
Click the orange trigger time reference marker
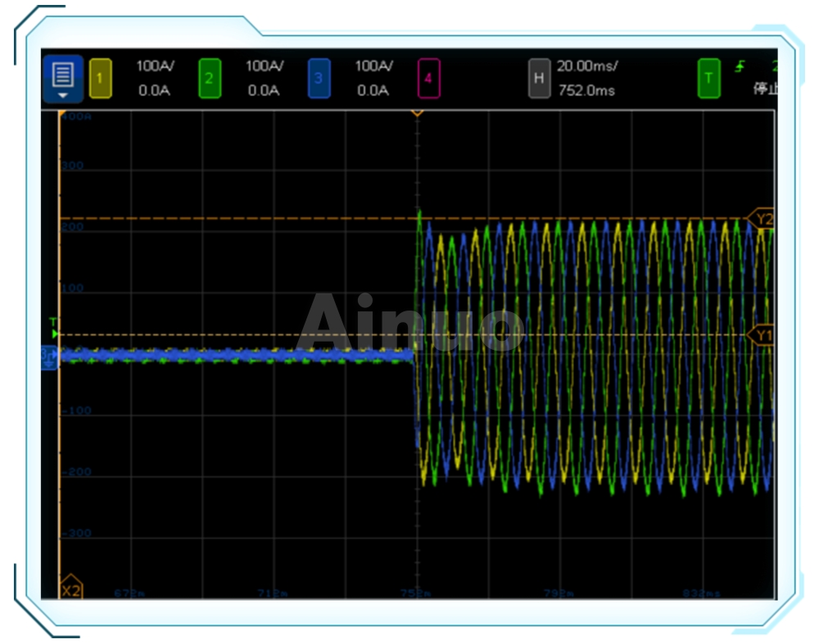417,111
